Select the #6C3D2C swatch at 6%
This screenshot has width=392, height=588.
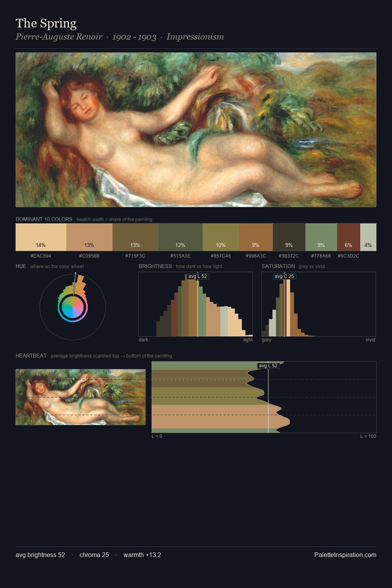348,237
